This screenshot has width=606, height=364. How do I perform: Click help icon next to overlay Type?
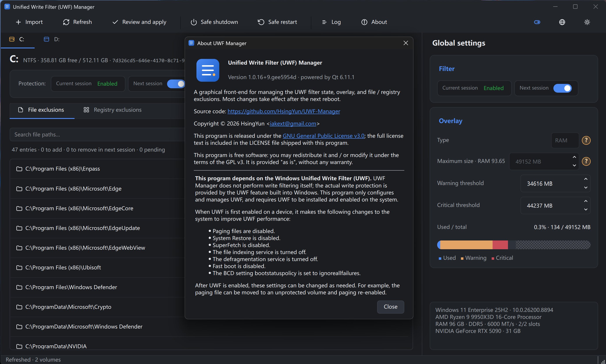coord(586,140)
